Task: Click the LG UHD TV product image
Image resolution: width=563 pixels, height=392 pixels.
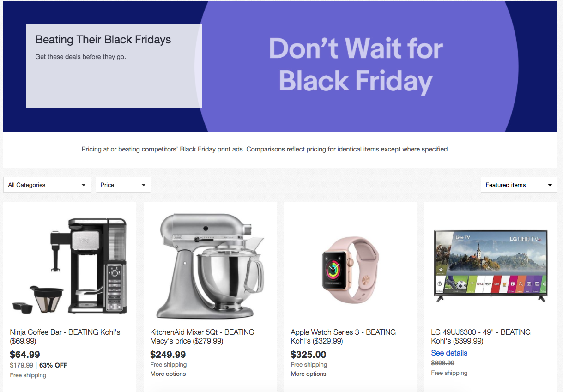Action: 490,265
